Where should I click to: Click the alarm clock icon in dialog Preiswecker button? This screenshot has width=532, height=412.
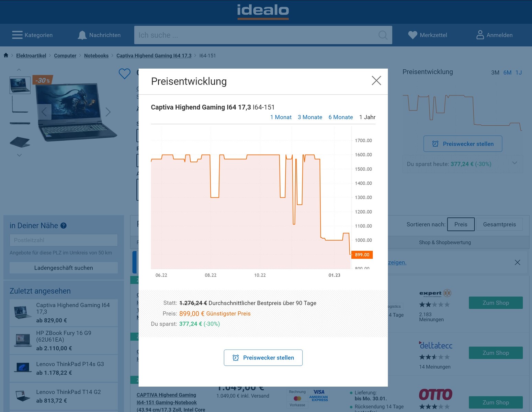236,358
